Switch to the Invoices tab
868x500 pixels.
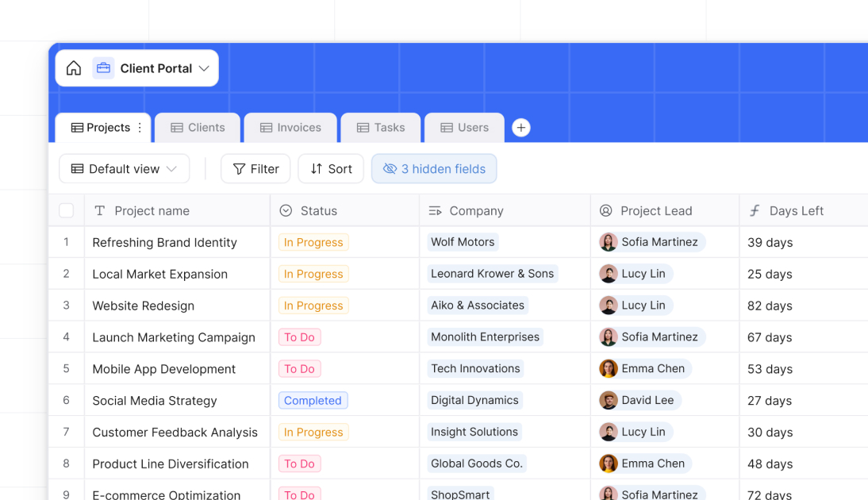290,128
